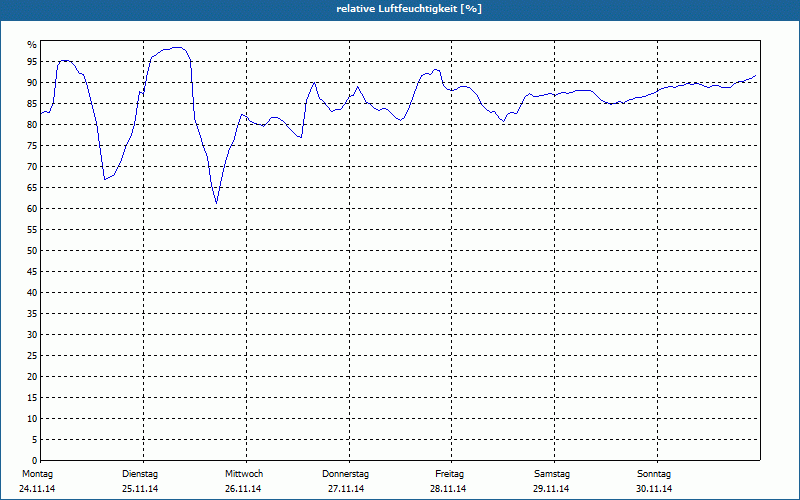
Task: Click the date '26.11.14'
Action: pos(243,489)
